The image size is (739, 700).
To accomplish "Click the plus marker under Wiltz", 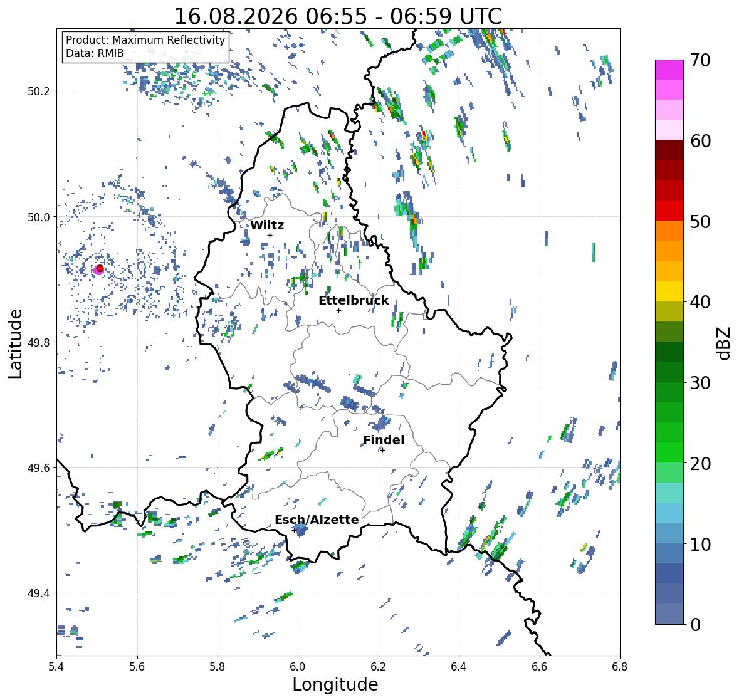I will click(x=270, y=236).
